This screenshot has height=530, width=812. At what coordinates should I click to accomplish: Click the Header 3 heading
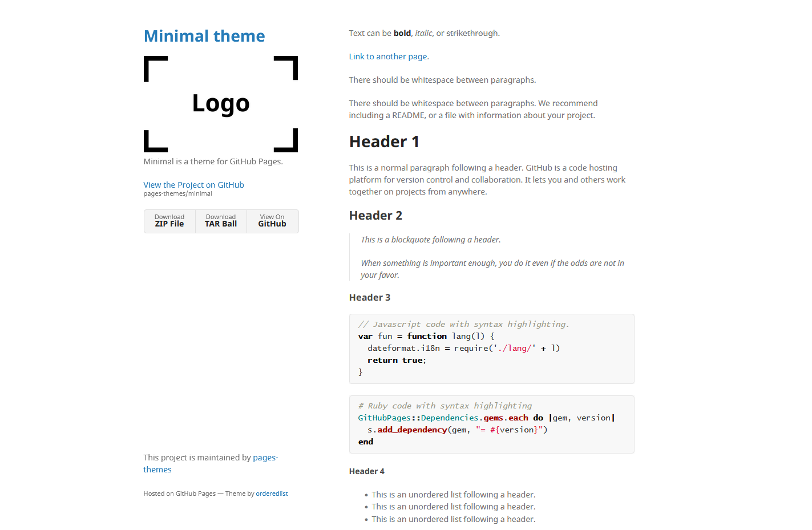pos(370,297)
